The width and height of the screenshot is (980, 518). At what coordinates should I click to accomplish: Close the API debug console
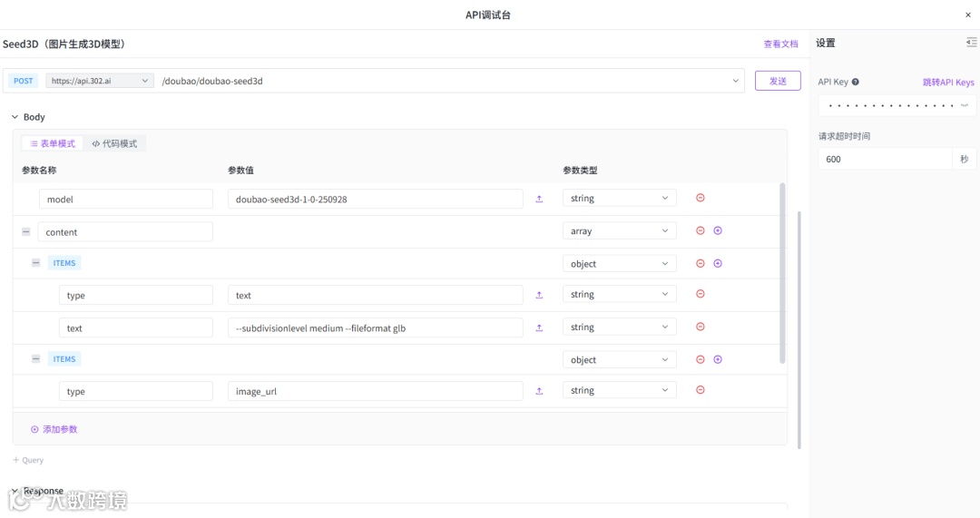click(x=967, y=15)
